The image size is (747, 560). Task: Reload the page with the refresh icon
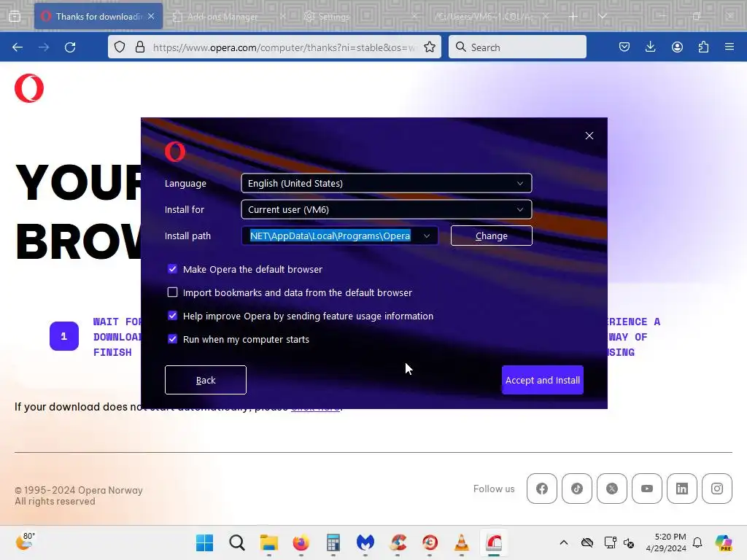click(70, 47)
